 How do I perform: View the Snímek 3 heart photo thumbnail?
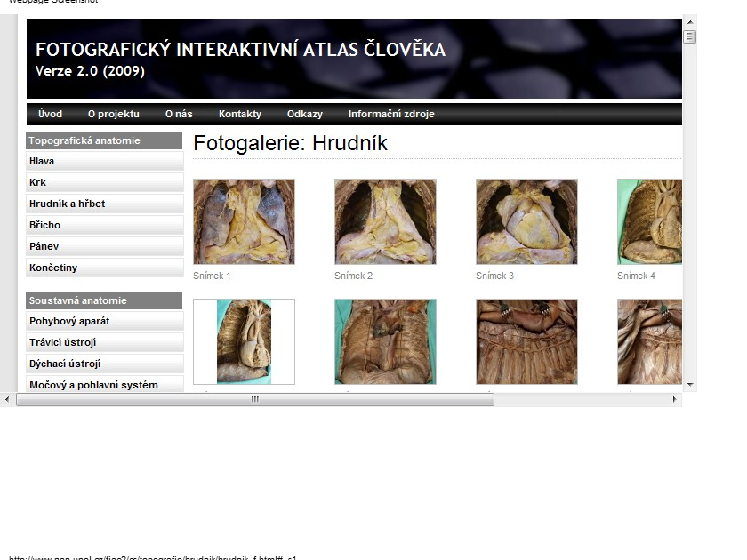point(526,221)
